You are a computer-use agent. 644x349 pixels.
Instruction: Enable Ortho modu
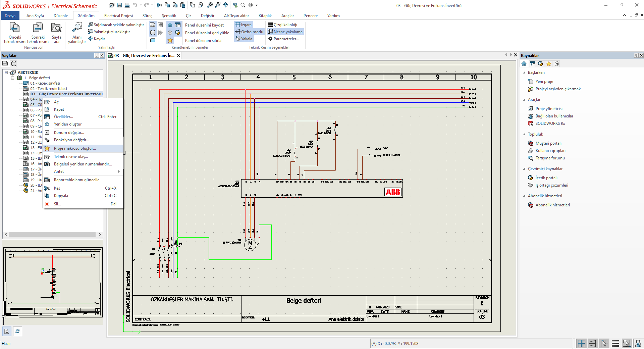[x=249, y=32]
